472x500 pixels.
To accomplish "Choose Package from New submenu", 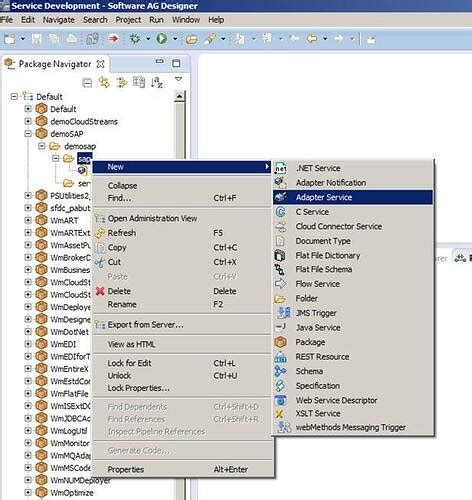I will pos(353,342).
